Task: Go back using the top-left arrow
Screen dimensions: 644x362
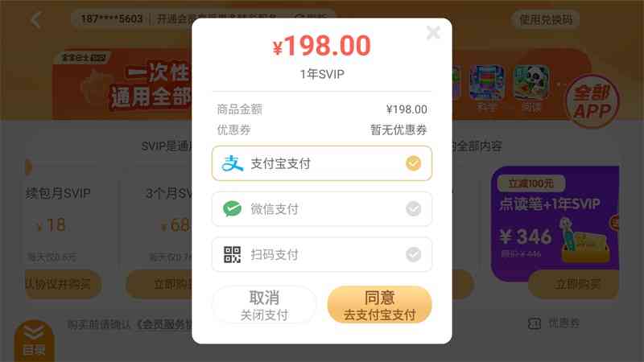Action: (x=36, y=19)
